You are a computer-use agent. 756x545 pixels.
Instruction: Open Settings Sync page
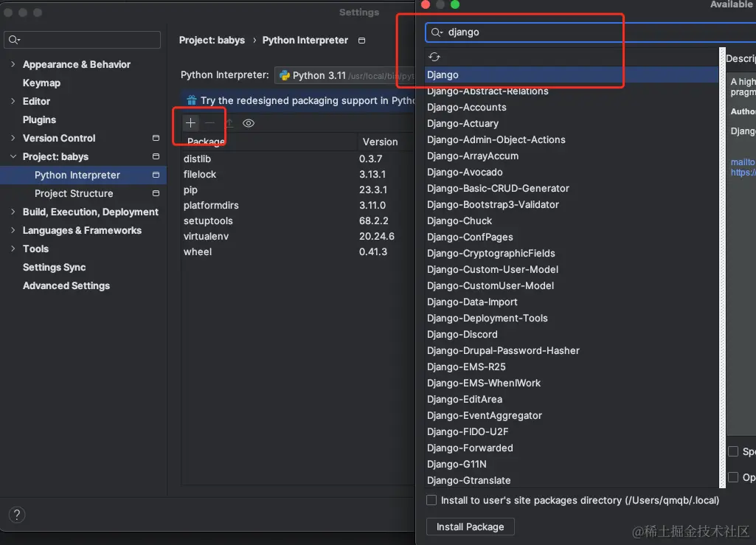pos(54,267)
